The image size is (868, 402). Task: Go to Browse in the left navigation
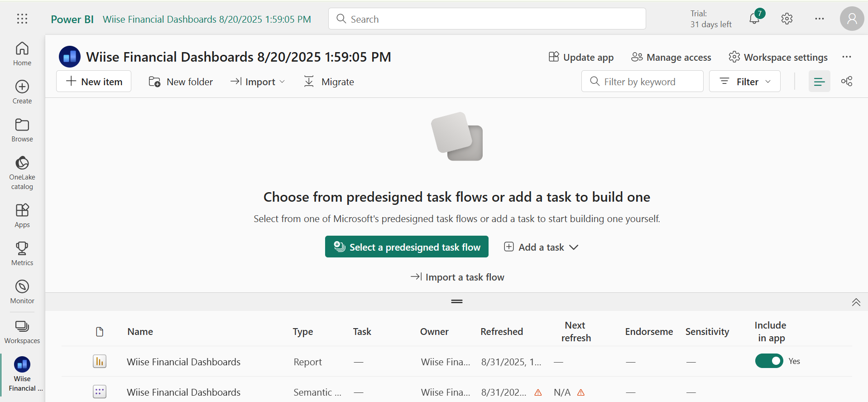click(22, 130)
